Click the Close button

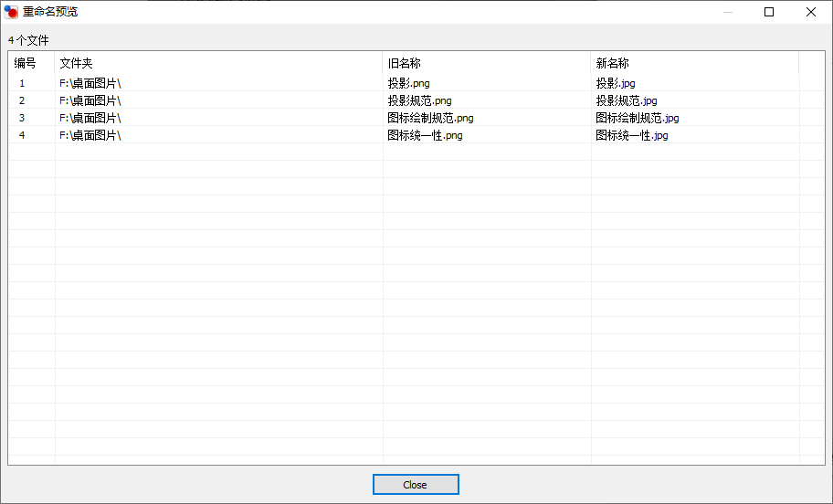tap(416, 484)
